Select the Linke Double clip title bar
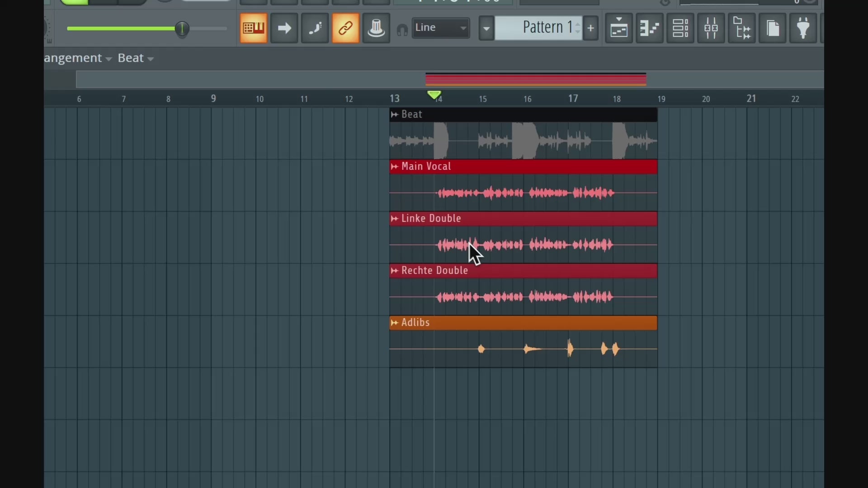 (524, 219)
